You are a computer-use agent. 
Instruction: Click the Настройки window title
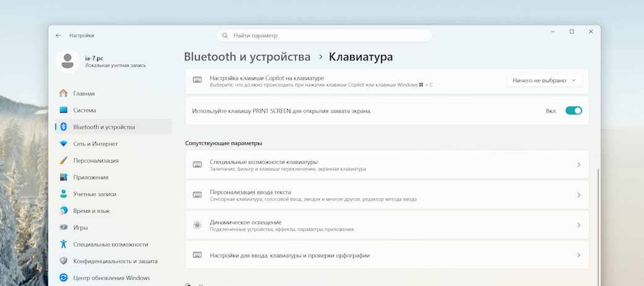point(82,36)
